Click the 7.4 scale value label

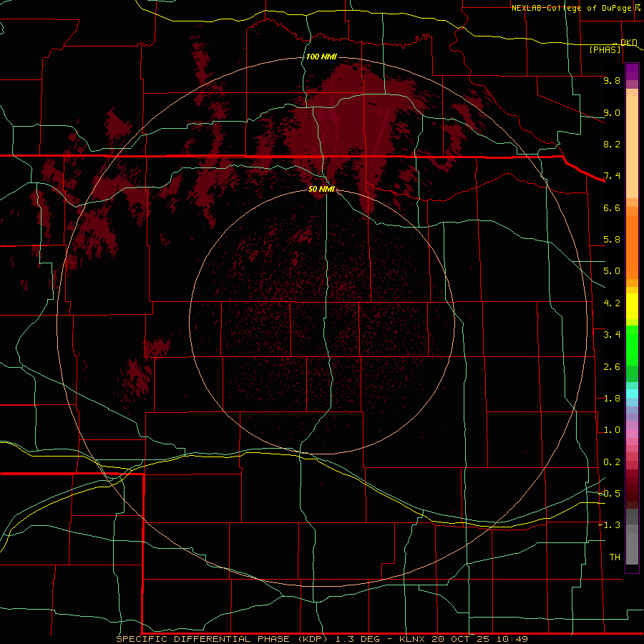612,176
